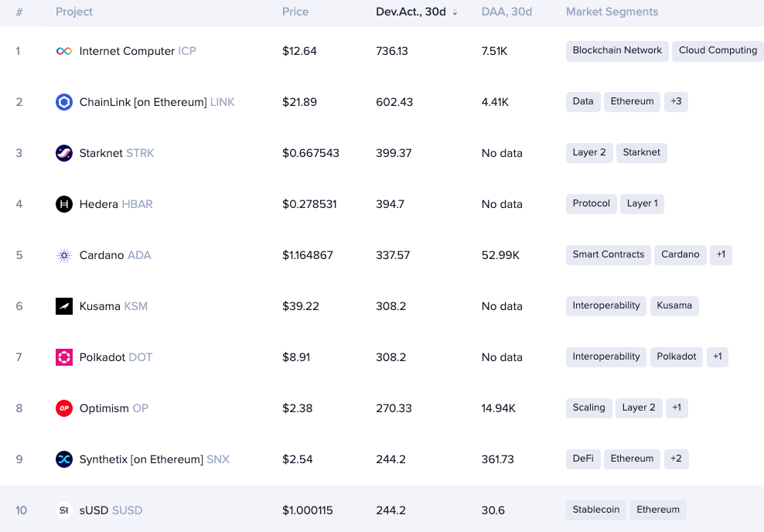
Task: Click the 361.73 DAA value
Action: point(497,459)
